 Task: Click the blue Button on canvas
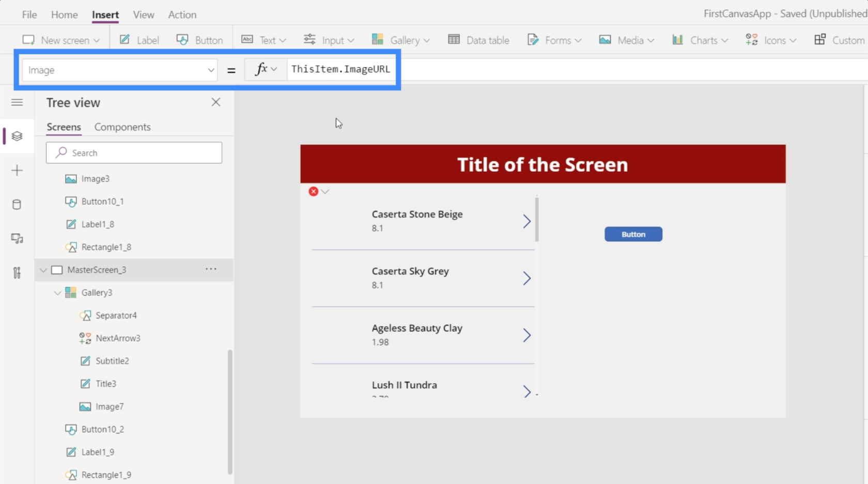pyautogui.click(x=633, y=234)
